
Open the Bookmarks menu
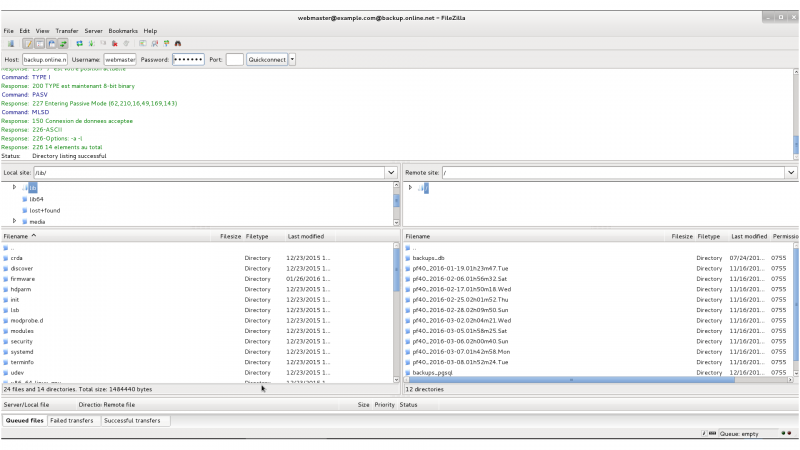[124, 31]
